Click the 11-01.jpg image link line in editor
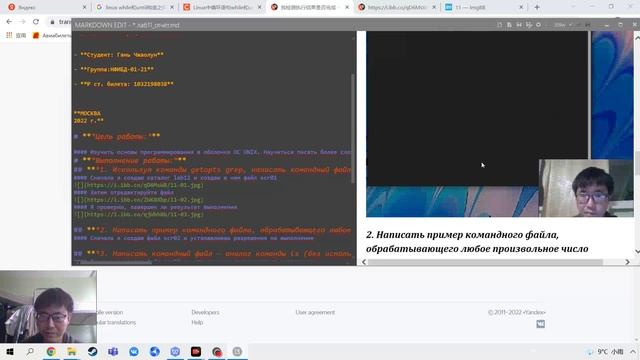 click(x=138, y=185)
